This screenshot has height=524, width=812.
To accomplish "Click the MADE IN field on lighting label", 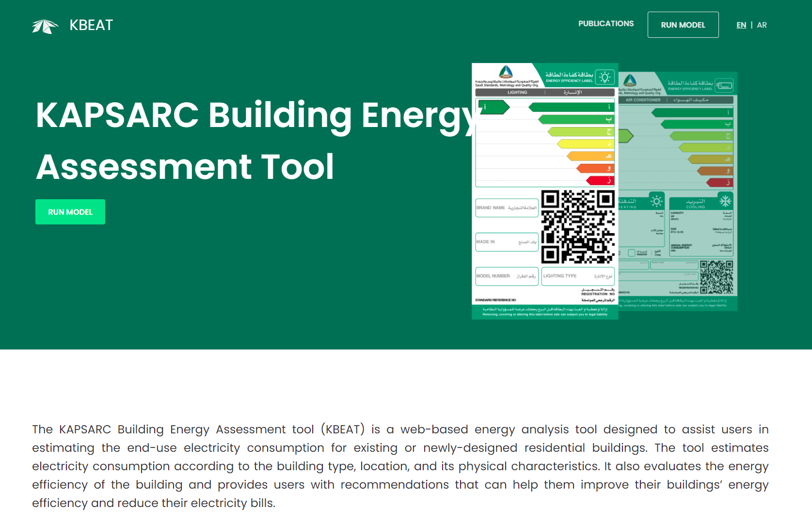I will (x=507, y=241).
